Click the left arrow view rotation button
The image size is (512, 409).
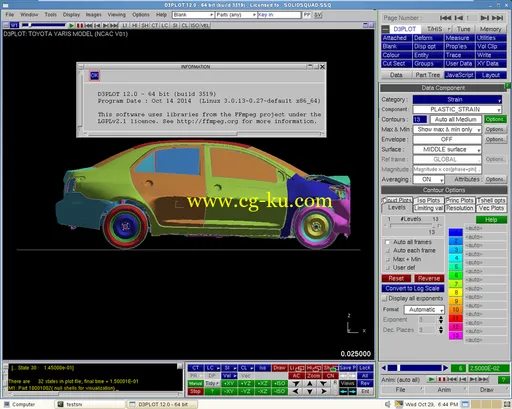pyautogui.click(x=296, y=391)
